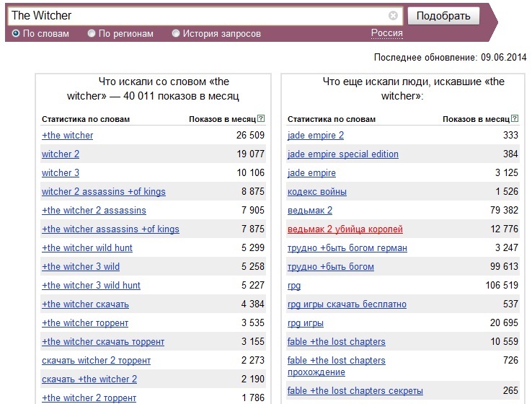This screenshot has height=404, width=532.
Task: Open the 'Россия' region selector
Action: tap(387, 33)
